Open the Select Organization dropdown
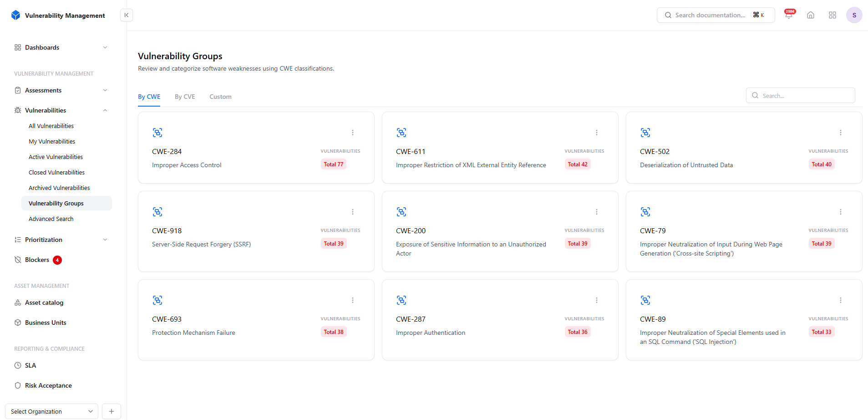Screen dimensions: 868x420 52,411
